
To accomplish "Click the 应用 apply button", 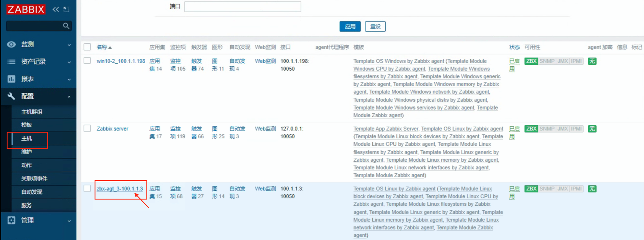I will click(350, 26).
